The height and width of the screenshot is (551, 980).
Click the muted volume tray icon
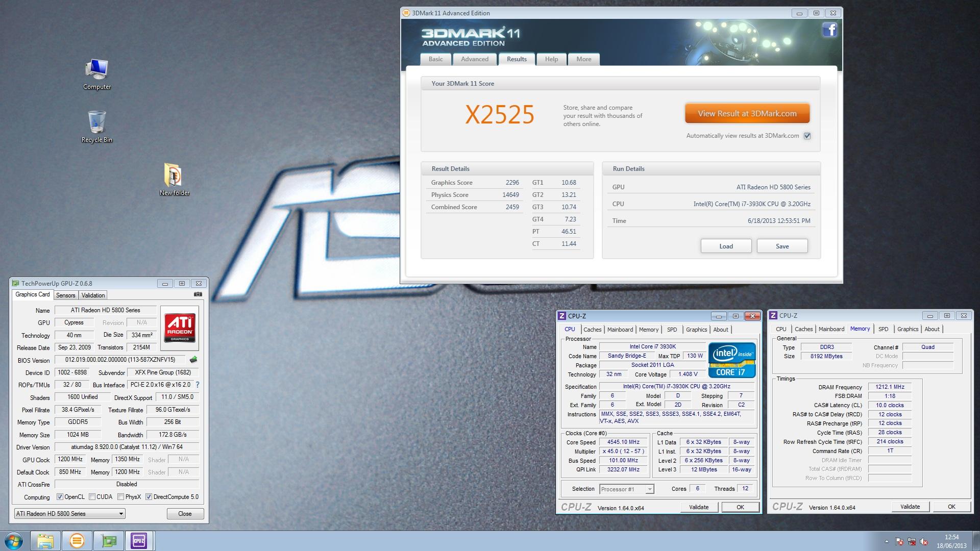(925, 541)
